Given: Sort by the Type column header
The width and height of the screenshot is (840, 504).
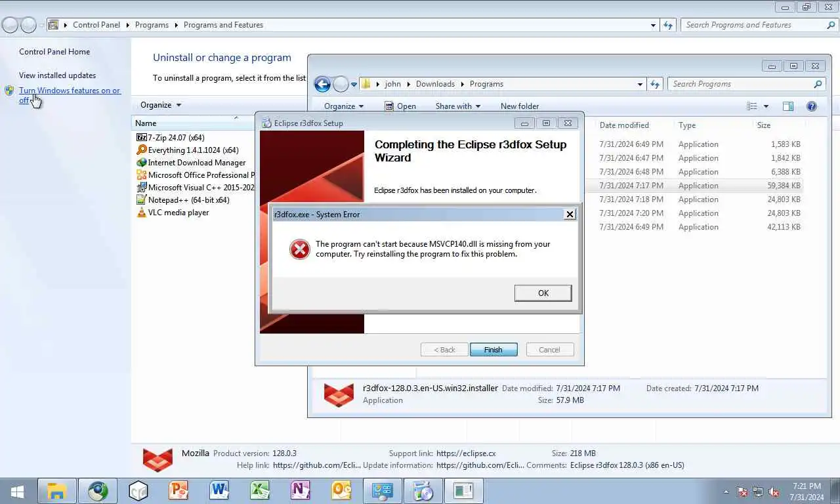Looking at the screenshot, I should tap(687, 125).
